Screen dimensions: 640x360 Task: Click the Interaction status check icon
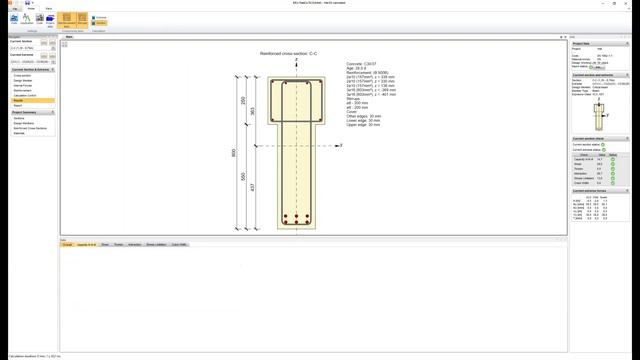[613, 173]
